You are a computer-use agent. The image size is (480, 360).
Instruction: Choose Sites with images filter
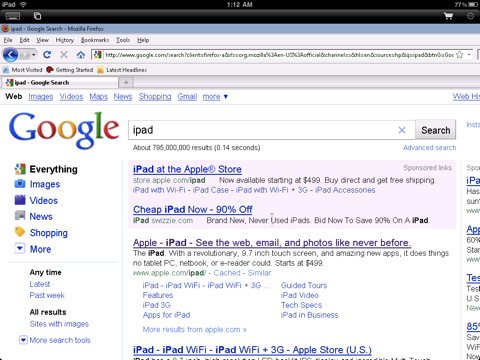[x=59, y=324]
